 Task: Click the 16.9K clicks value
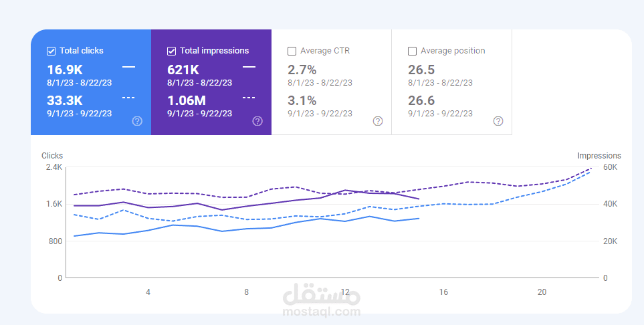(x=65, y=70)
